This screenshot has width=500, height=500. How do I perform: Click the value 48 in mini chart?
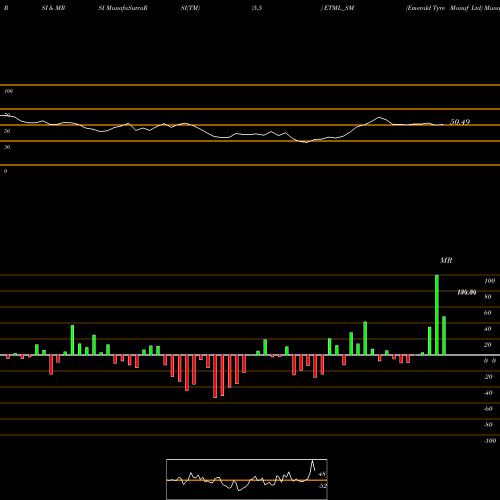[x=322, y=474]
